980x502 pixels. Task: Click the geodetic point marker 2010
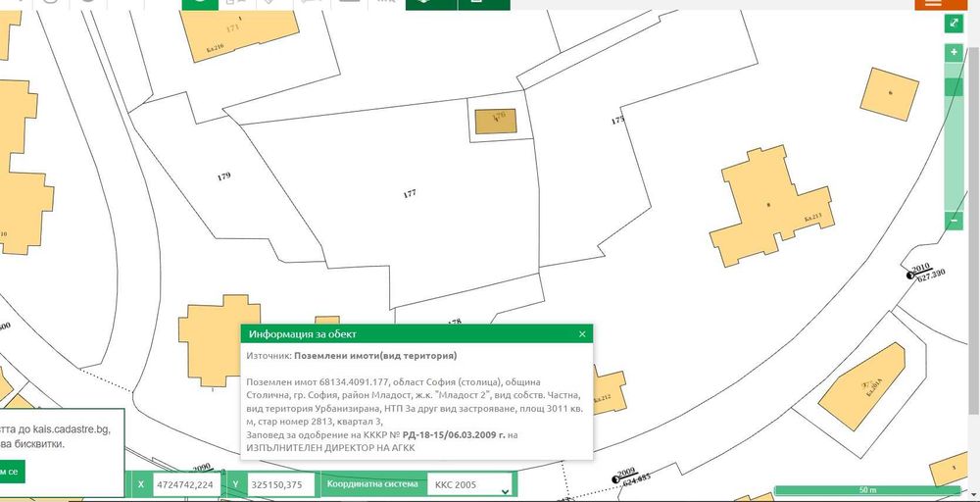pos(909,276)
